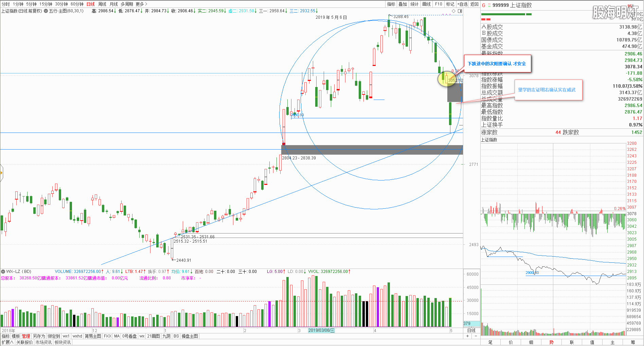Select the BS template

(176, 336)
